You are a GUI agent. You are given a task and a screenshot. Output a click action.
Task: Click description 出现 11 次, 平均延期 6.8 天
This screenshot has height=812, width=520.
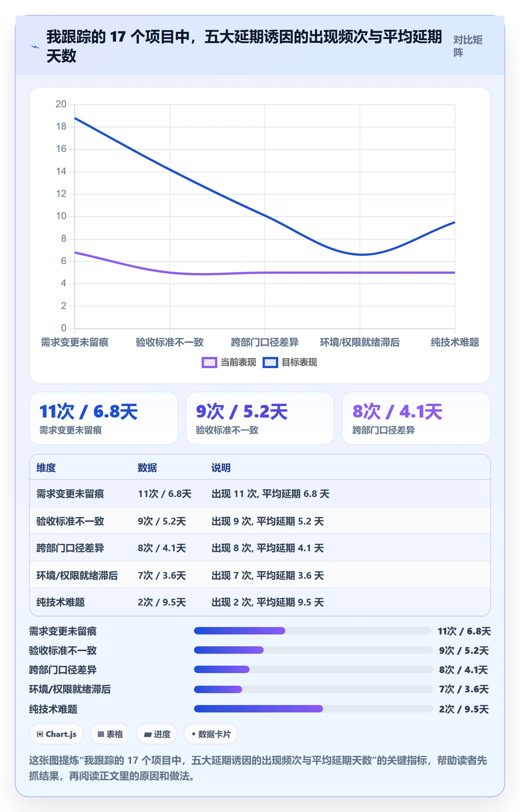tap(270, 494)
